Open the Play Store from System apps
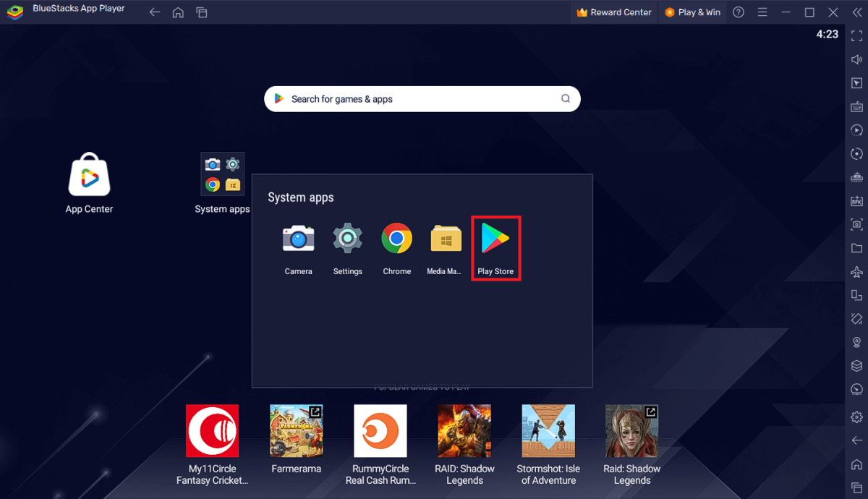868x499 pixels. pos(495,239)
